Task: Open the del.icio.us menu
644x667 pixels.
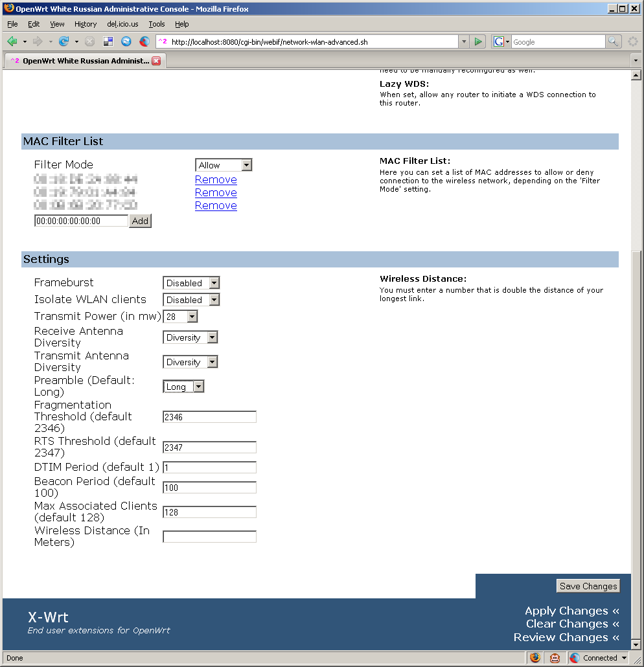Action: (122, 24)
